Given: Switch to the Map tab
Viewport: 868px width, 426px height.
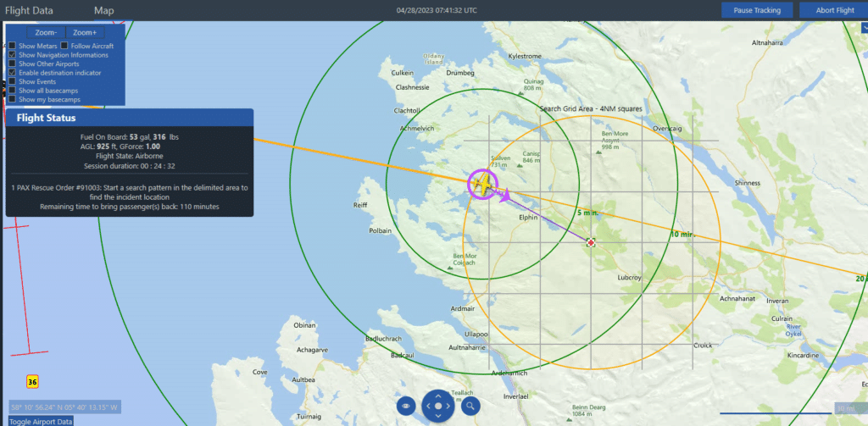Looking at the screenshot, I should (103, 11).
